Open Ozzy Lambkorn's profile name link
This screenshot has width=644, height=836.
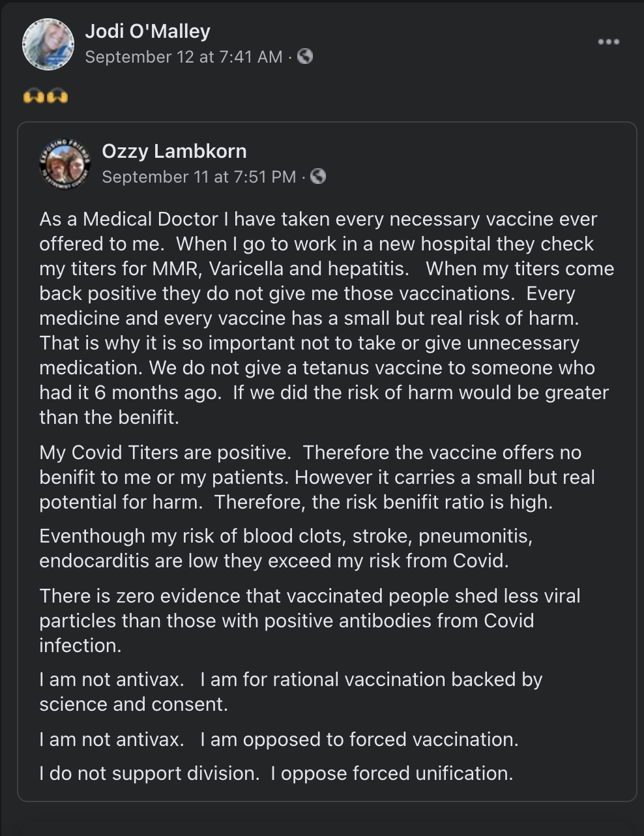174,151
